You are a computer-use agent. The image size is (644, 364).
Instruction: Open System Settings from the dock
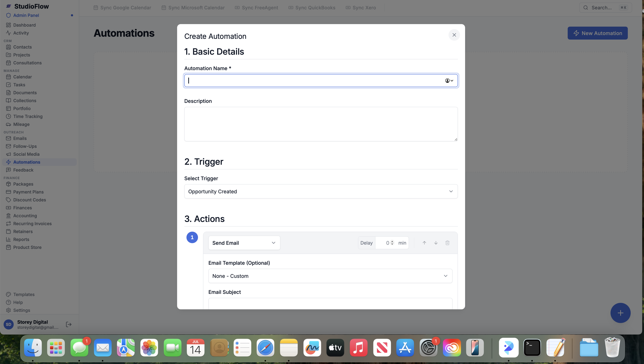pos(428,348)
